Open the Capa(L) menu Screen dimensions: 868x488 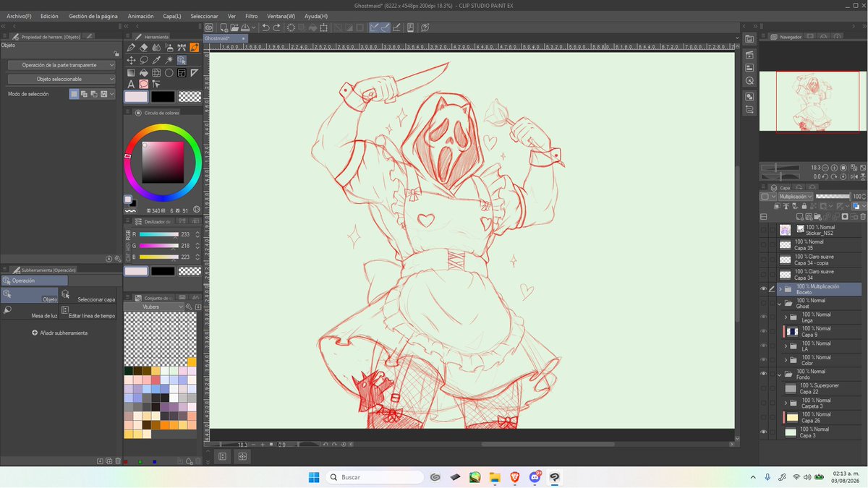[172, 15]
